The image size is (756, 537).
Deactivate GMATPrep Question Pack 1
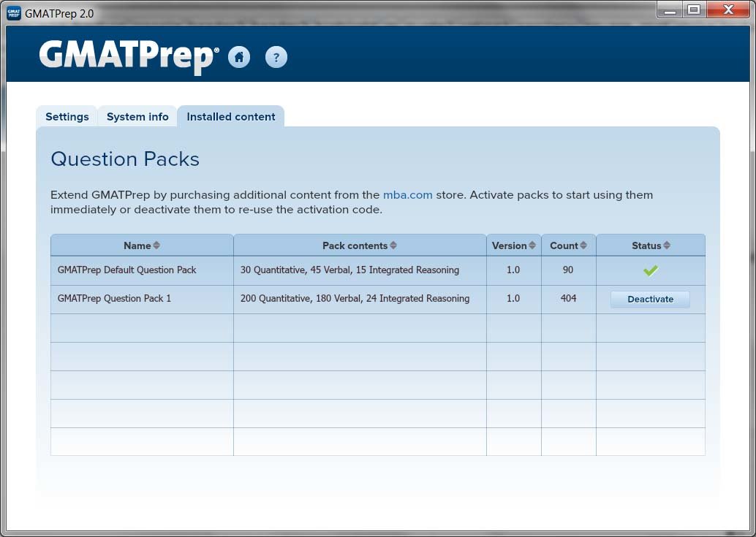pos(650,300)
